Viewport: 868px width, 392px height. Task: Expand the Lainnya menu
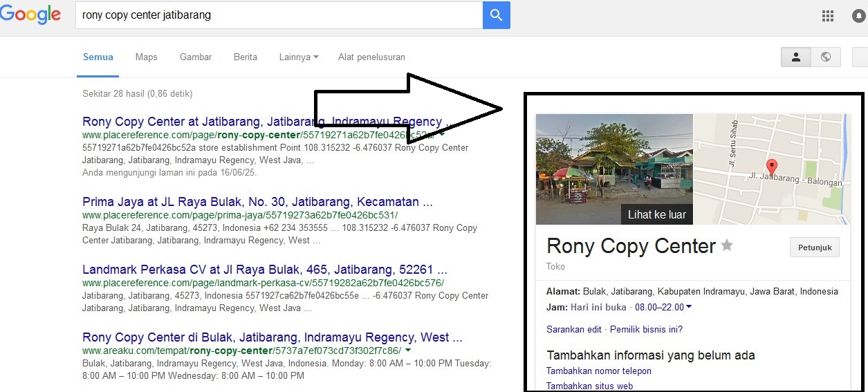(x=299, y=57)
